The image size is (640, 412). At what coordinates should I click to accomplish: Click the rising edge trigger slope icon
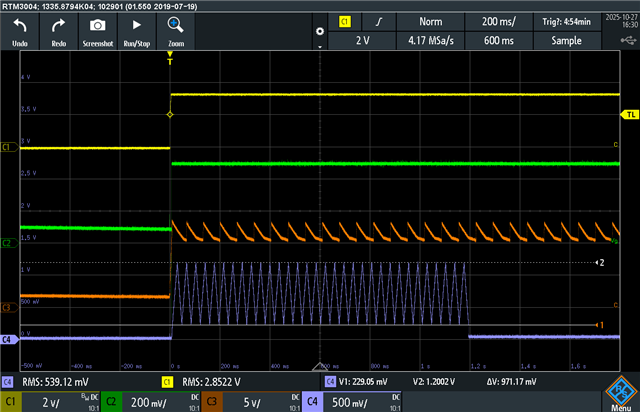click(x=377, y=21)
